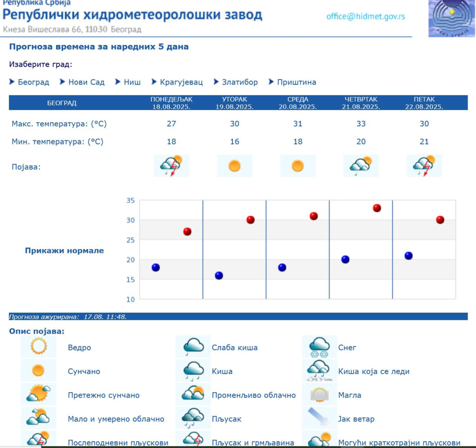Click the Ведро legend icon

[x=38, y=347]
